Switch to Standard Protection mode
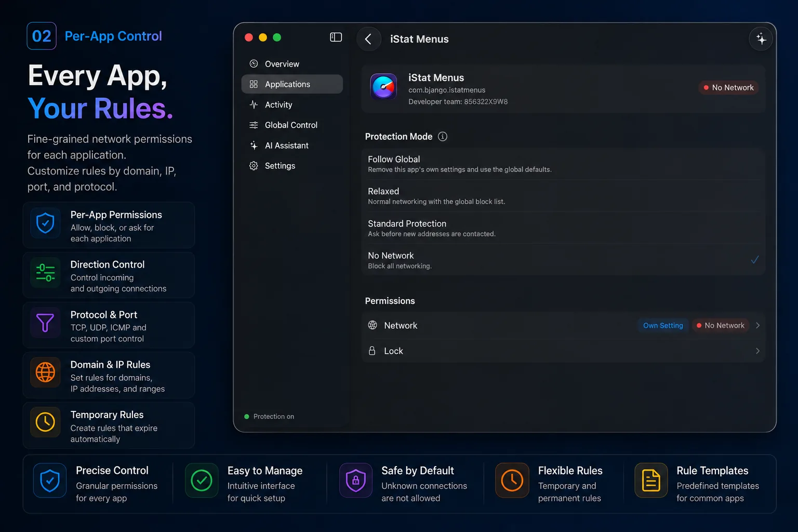 click(564, 229)
